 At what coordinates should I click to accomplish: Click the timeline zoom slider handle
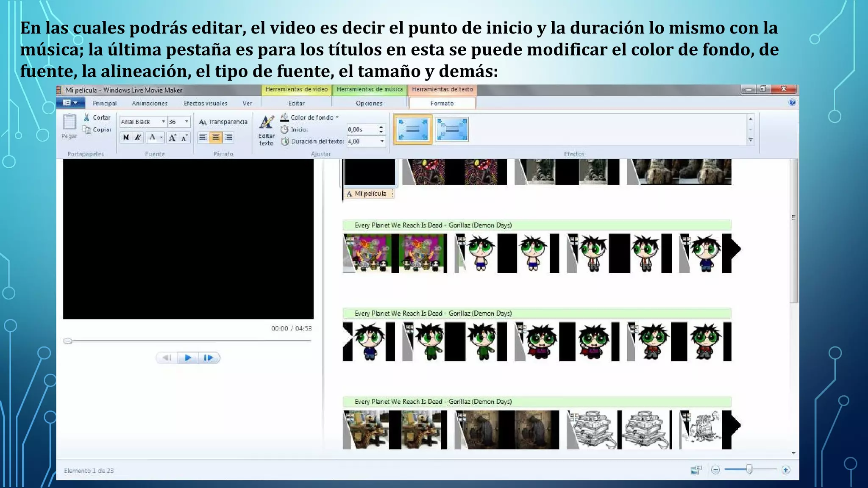(x=749, y=469)
